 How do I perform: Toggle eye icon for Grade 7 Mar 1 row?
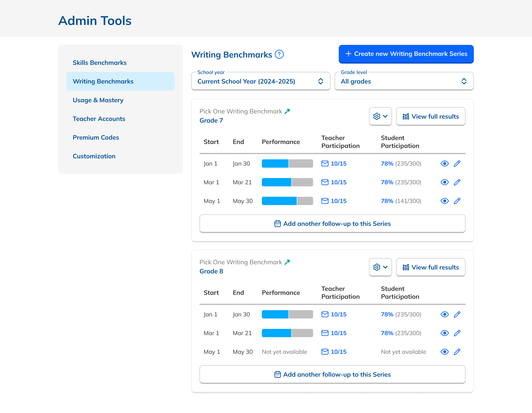pyautogui.click(x=445, y=182)
